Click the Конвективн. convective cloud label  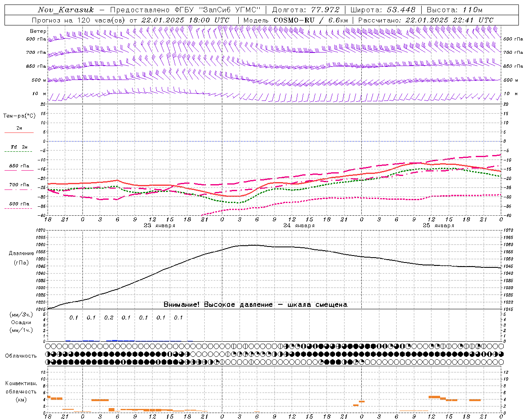pyautogui.click(x=21, y=383)
